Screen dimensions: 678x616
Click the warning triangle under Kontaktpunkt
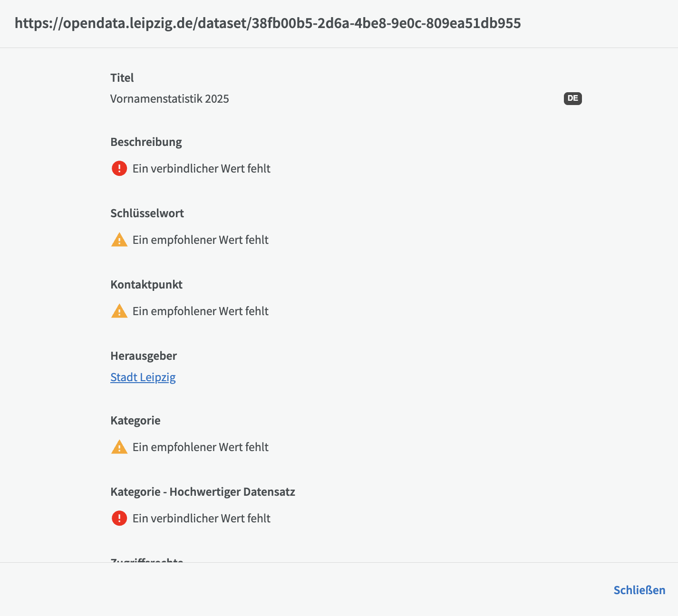point(119,311)
